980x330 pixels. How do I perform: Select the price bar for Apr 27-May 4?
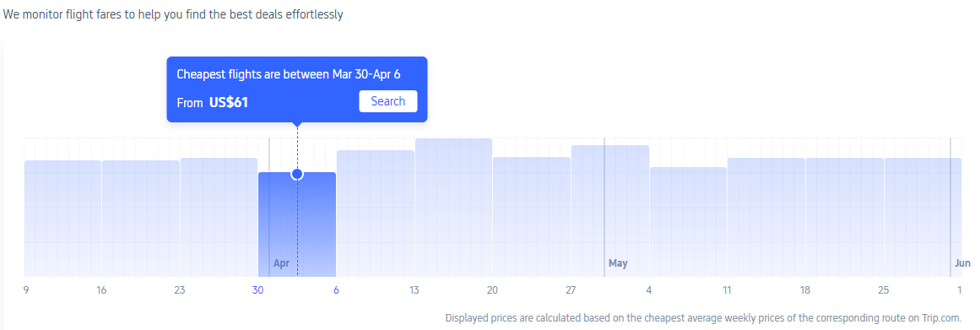pos(610,211)
